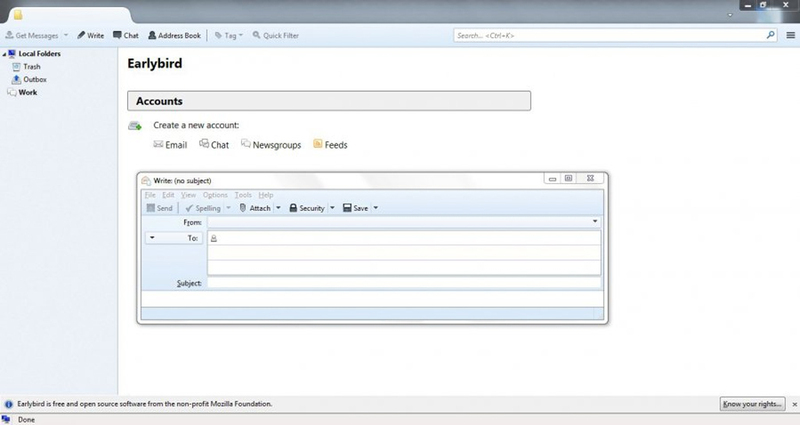Dismiss the Mozilla Foundation notification bar
800x425 pixels.
click(x=794, y=404)
